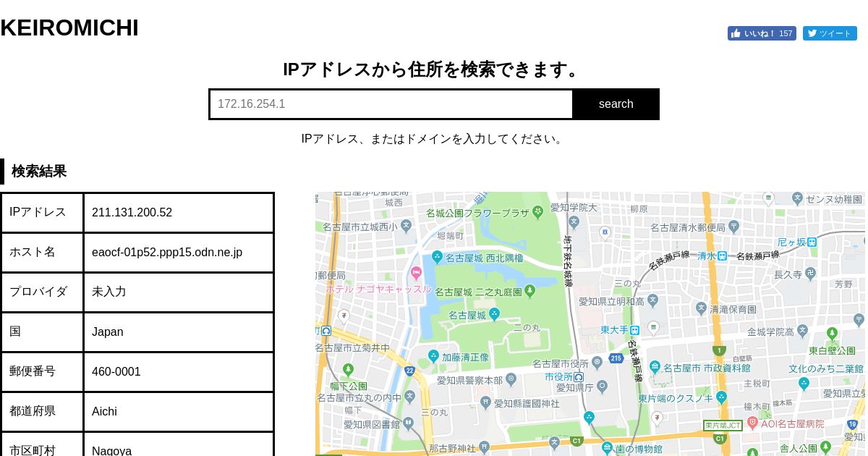The width and height of the screenshot is (868, 456).
Task: Focus the IP address search input field
Action: tap(391, 104)
